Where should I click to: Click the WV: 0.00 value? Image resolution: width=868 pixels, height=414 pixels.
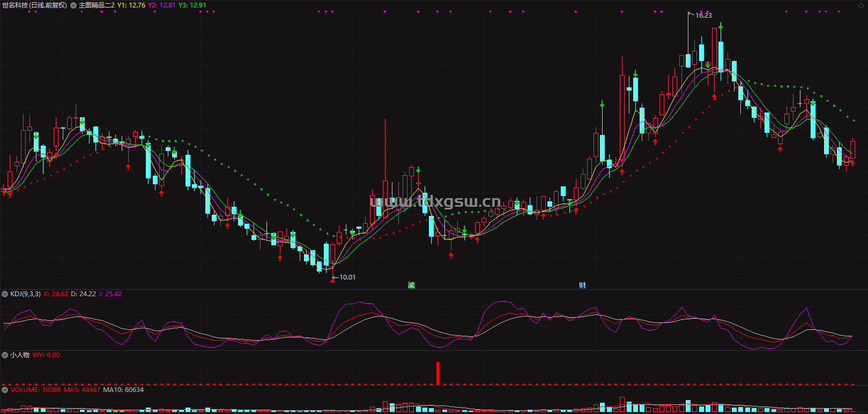(x=46, y=355)
